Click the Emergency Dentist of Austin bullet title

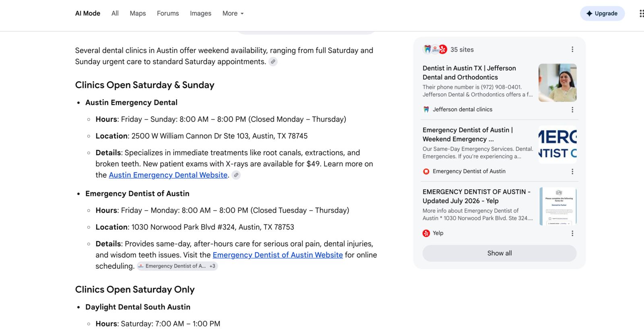point(137,193)
